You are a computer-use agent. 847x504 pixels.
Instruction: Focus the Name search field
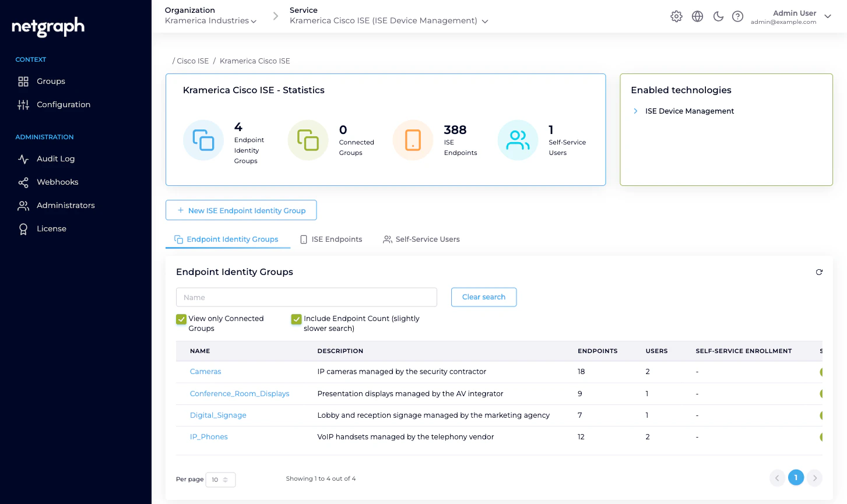click(307, 297)
